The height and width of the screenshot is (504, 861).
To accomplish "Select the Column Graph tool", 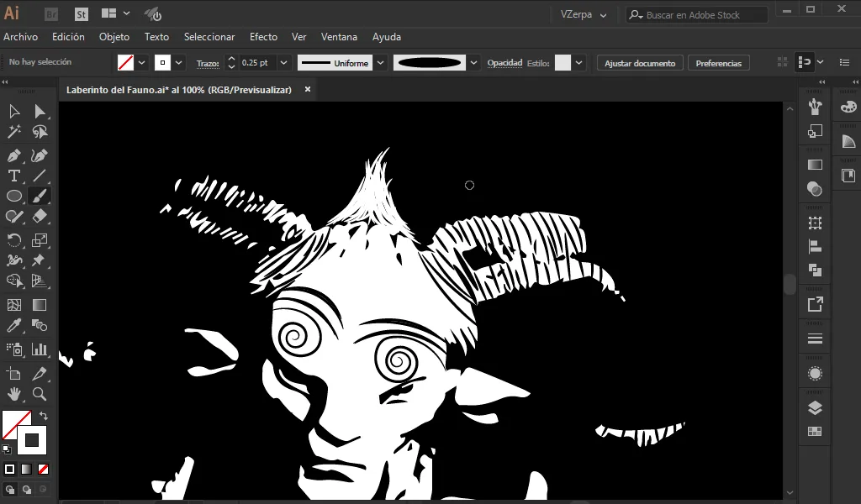I will pyautogui.click(x=40, y=349).
